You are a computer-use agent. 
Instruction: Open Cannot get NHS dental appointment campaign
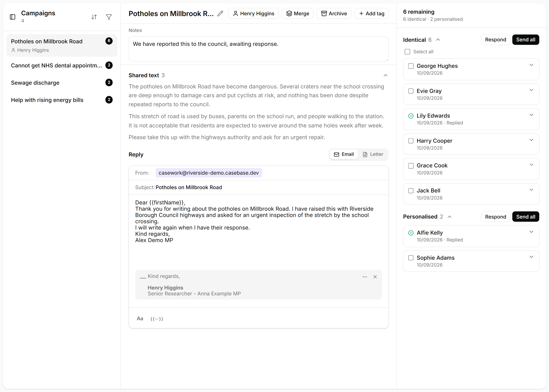tap(62, 65)
